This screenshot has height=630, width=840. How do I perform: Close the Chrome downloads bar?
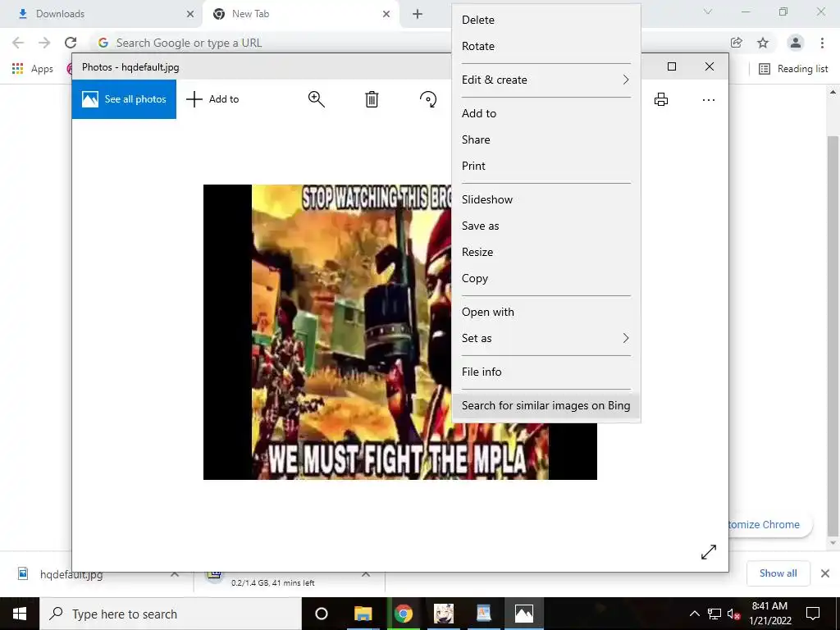[825, 573]
